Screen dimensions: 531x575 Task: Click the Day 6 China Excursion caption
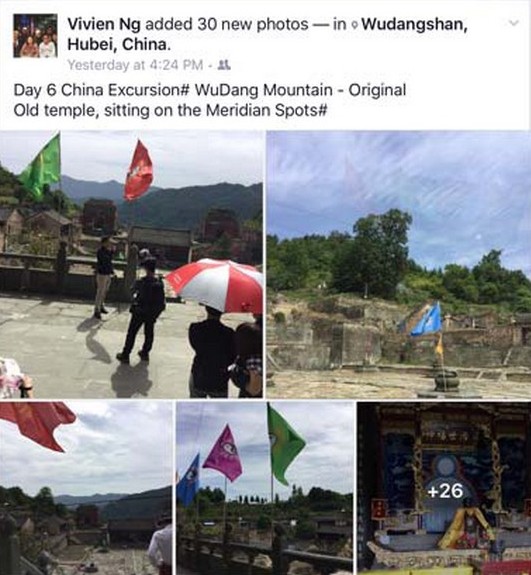pos(101,90)
